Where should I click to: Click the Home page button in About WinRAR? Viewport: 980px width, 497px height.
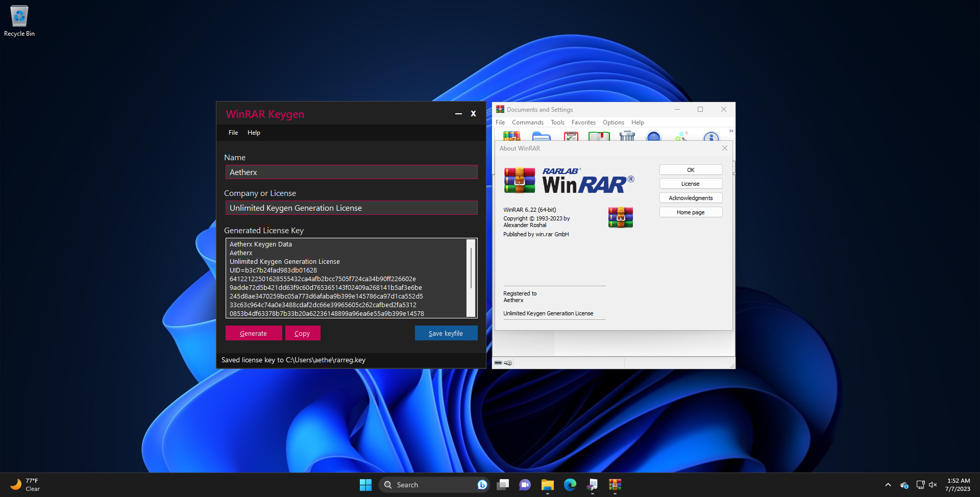coord(691,212)
